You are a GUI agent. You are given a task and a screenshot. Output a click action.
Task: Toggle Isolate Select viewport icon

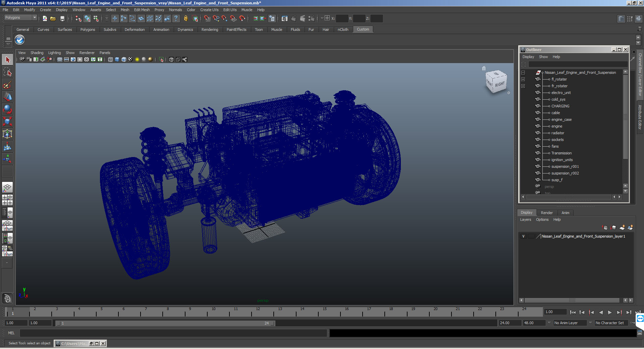tap(161, 59)
